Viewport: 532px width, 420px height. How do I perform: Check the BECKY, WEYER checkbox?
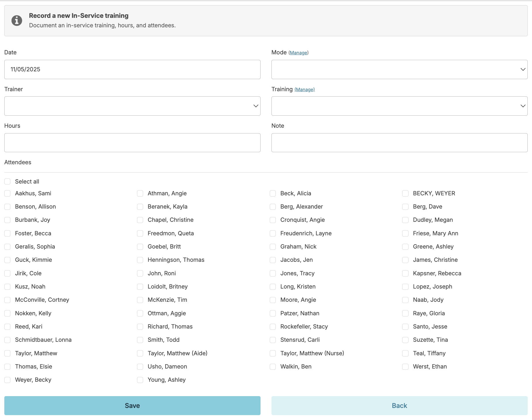[x=405, y=193]
